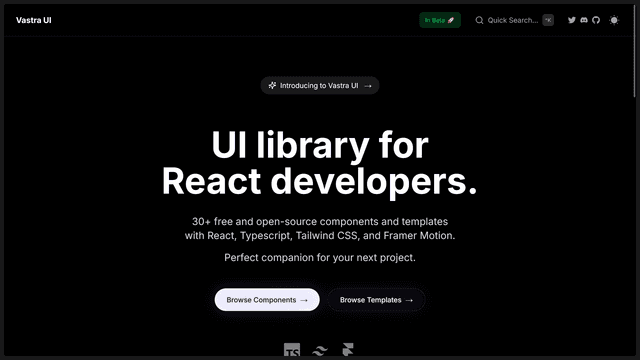Click the Browse Templates button
The height and width of the screenshot is (360, 640).
point(376,300)
